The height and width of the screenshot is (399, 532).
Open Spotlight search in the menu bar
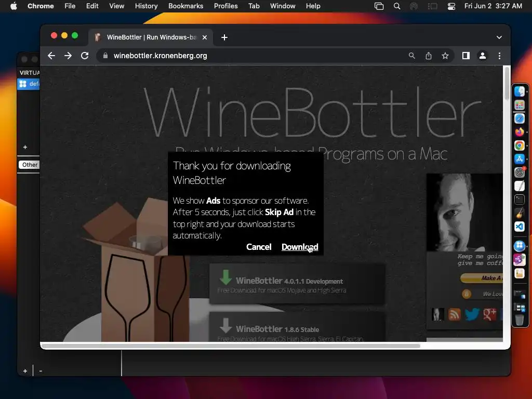pos(396,6)
